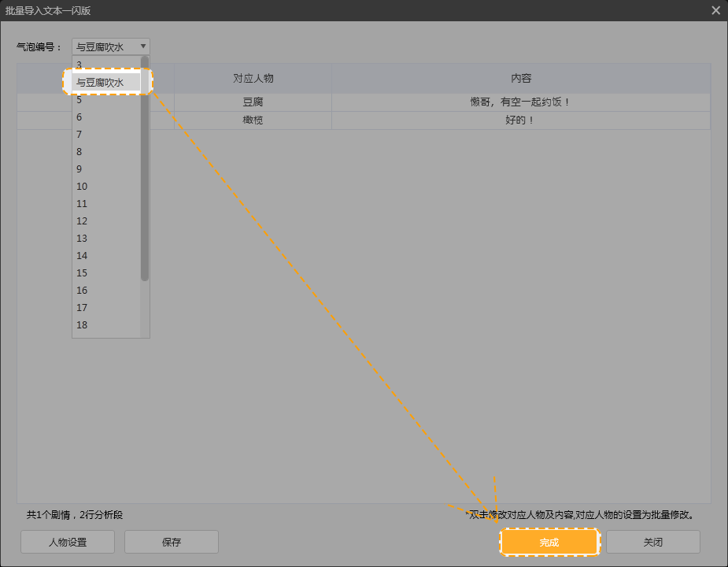The width and height of the screenshot is (728, 567).
Task: Click the 保存 button
Action: [172, 543]
